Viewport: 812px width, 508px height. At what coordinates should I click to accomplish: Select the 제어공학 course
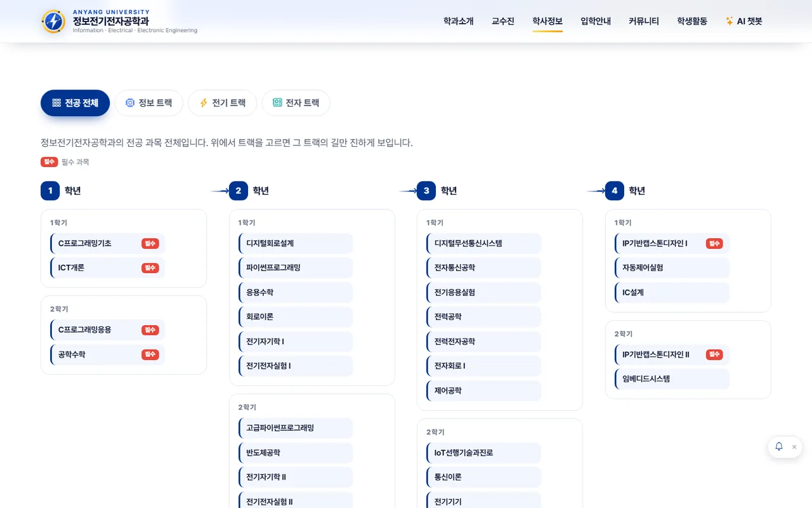pos(484,391)
